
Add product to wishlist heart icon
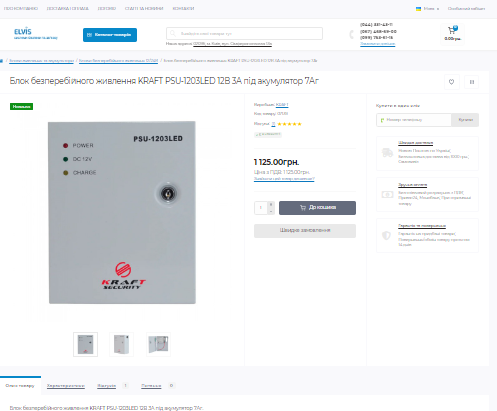(451, 82)
